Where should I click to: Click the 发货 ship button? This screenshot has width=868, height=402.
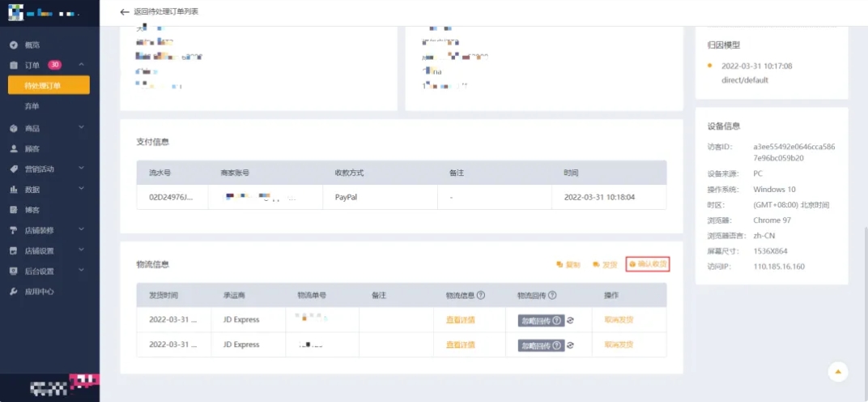click(605, 265)
